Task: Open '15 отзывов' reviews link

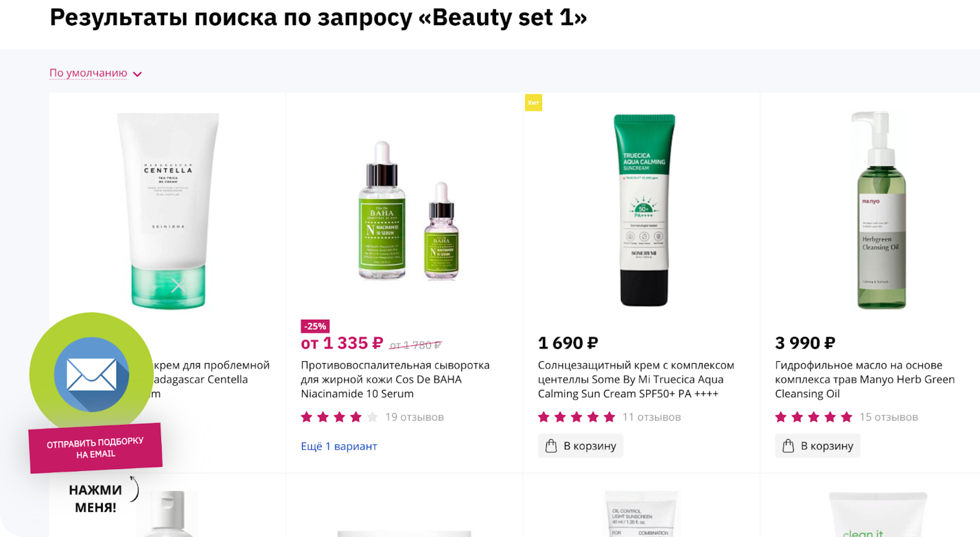Action: coord(889,417)
